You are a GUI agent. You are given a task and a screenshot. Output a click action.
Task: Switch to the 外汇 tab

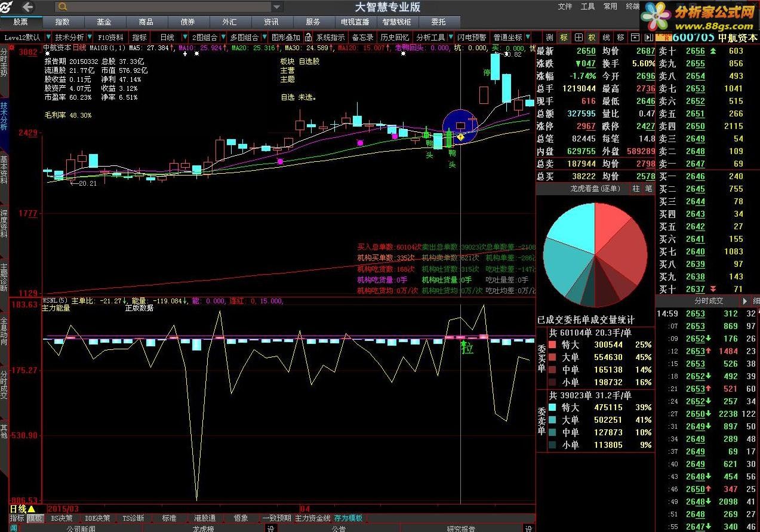click(230, 22)
